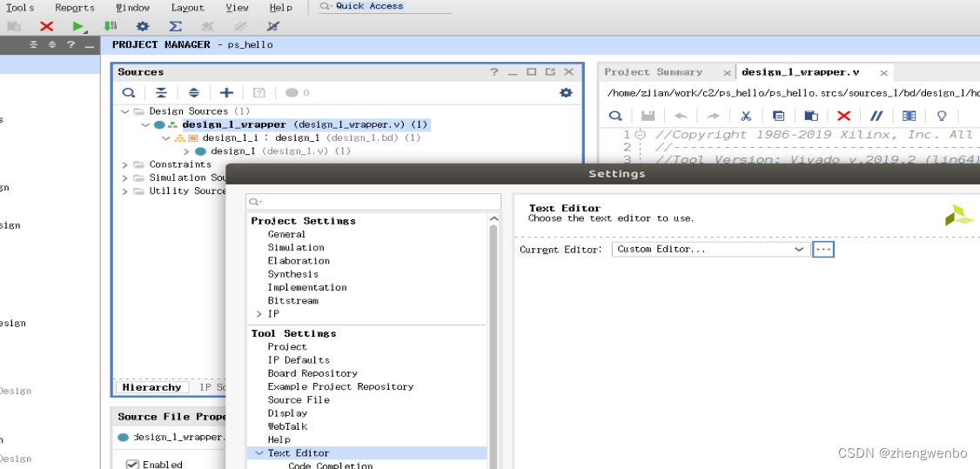
Task: Expand all in Flow Navigator header
Action: pyautogui.click(x=52, y=45)
